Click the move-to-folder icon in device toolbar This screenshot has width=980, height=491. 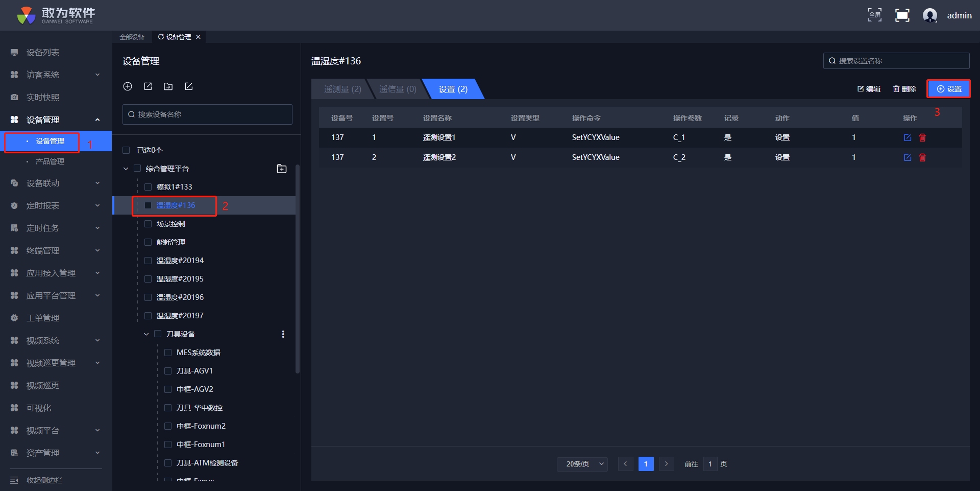[x=168, y=86]
